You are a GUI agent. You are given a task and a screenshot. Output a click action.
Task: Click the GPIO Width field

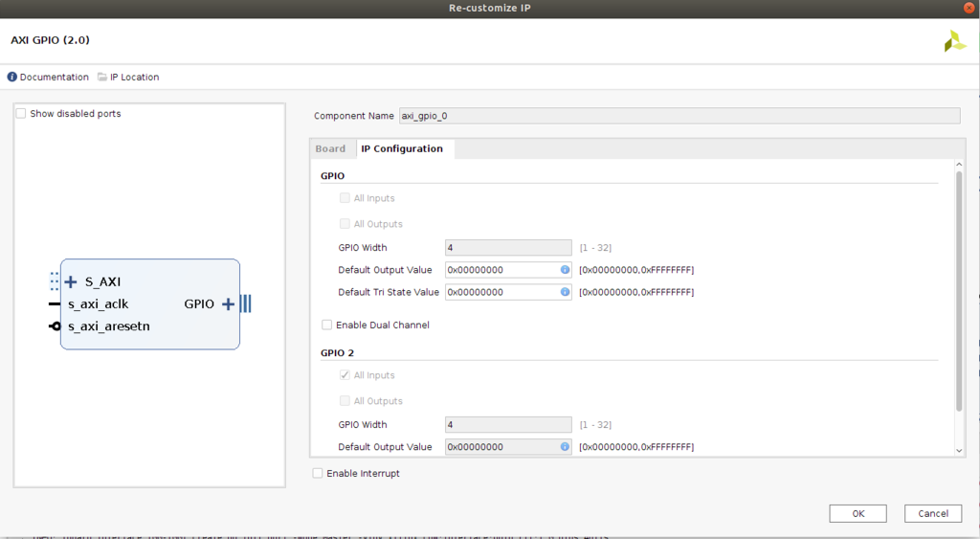click(508, 248)
